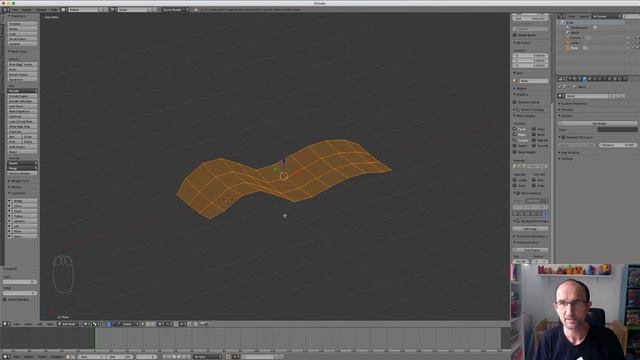
Task: Click the Ambient Occlusion Distance field
Action: coord(618,145)
